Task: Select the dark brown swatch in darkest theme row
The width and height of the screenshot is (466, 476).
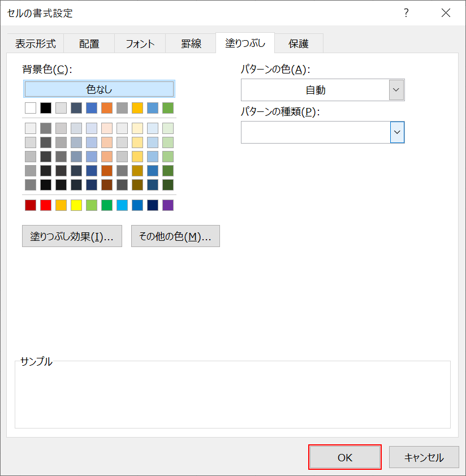Action: (107, 184)
